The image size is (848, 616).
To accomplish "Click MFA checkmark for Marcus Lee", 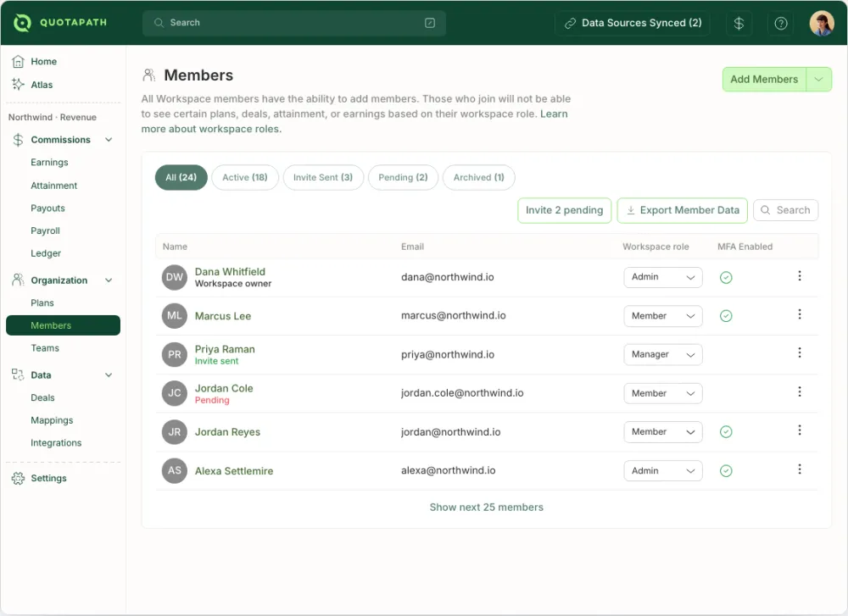I will [x=726, y=316].
